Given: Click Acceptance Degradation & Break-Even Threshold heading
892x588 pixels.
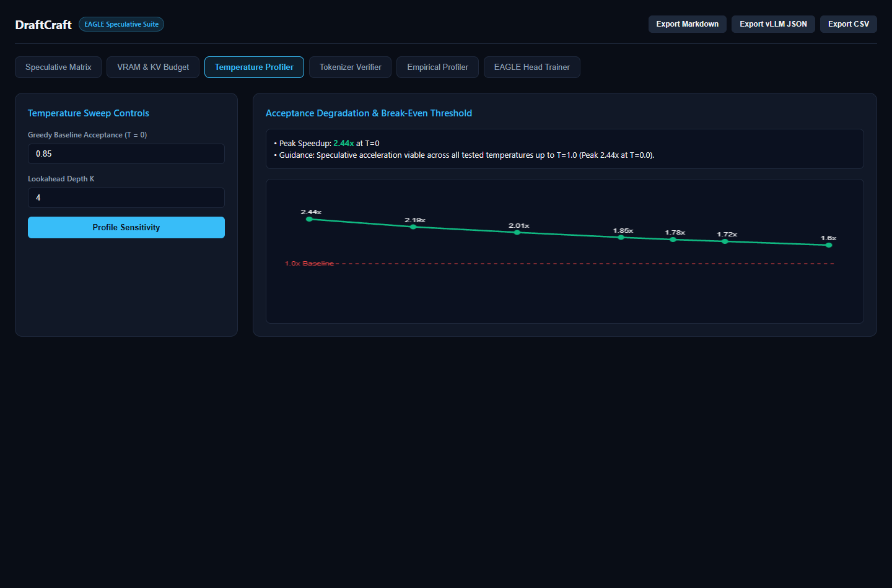Looking at the screenshot, I should [369, 113].
